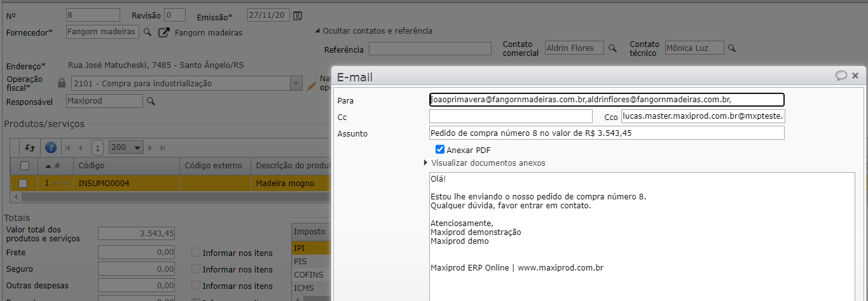Click the Código externo column header

pyautogui.click(x=215, y=166)
